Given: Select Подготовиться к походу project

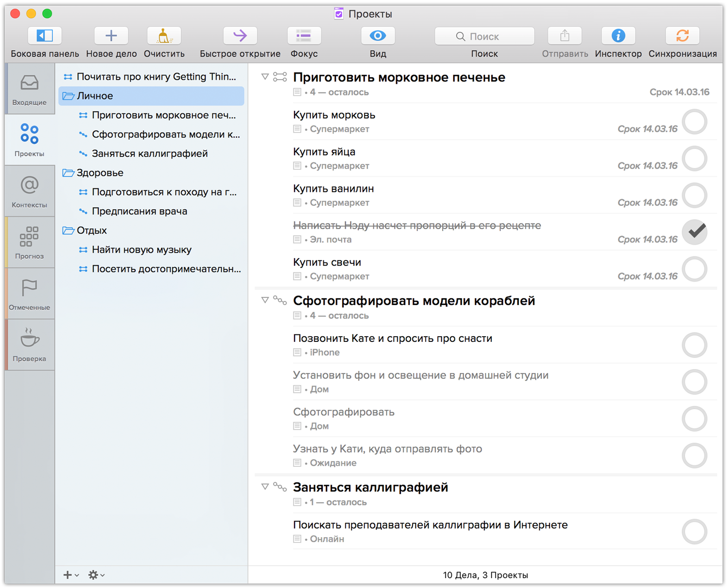Looking at the screenshot, I should (151, 192).
